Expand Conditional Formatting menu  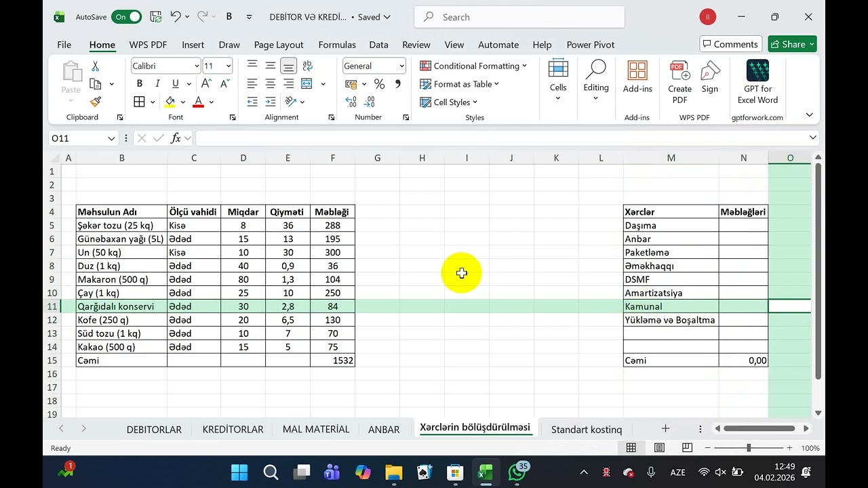click(473, 66)
